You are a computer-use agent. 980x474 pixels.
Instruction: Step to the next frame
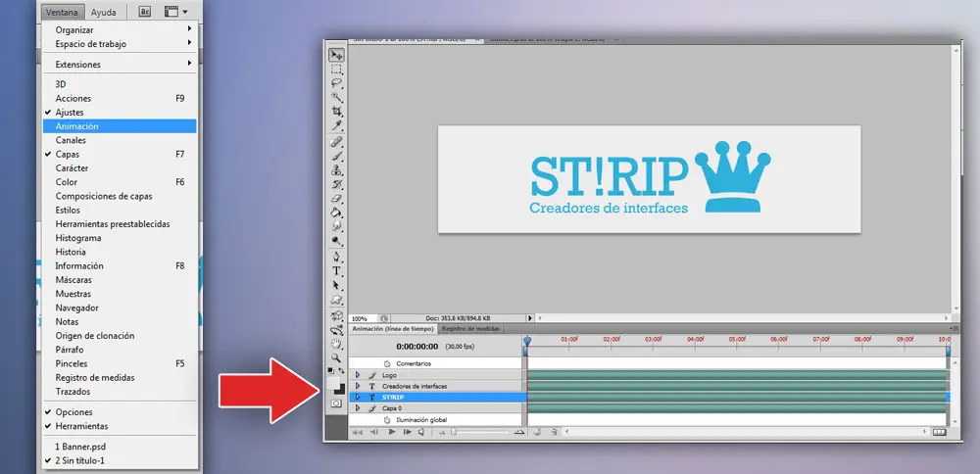tap(407, 432)
